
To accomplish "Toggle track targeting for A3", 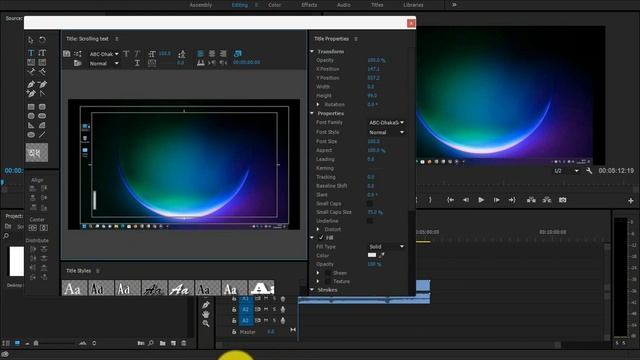I will [245, 320].
